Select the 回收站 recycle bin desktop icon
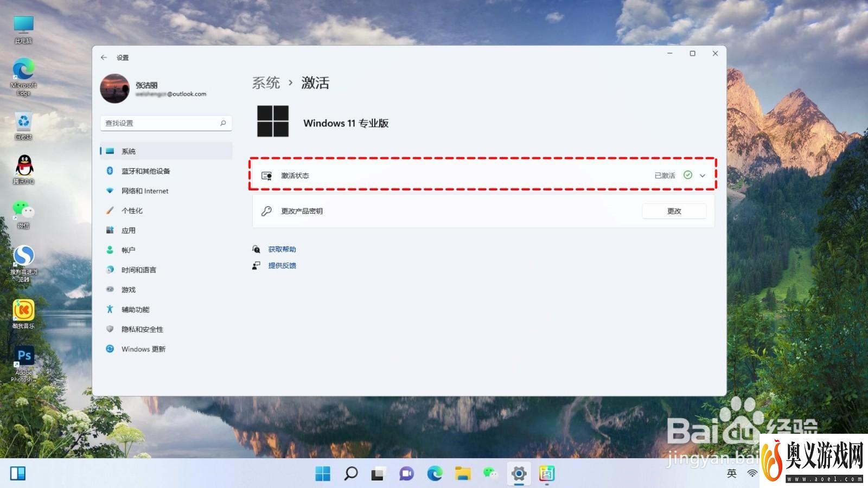 click(23, 126)
